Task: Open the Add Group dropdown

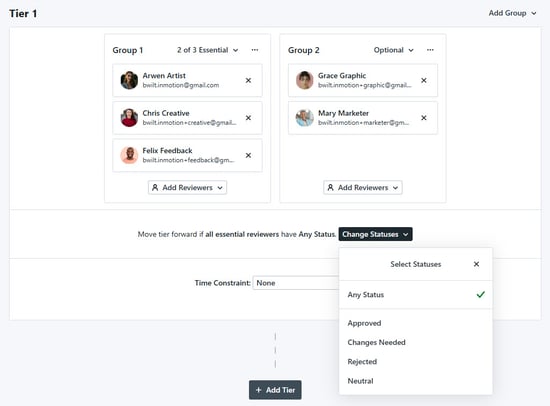Action: coord(512,13)
